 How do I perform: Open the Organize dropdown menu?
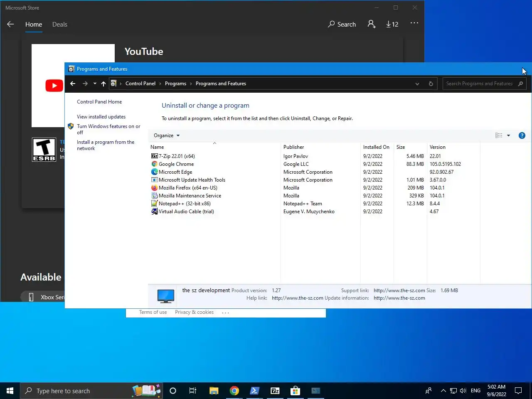pos(167,135)
